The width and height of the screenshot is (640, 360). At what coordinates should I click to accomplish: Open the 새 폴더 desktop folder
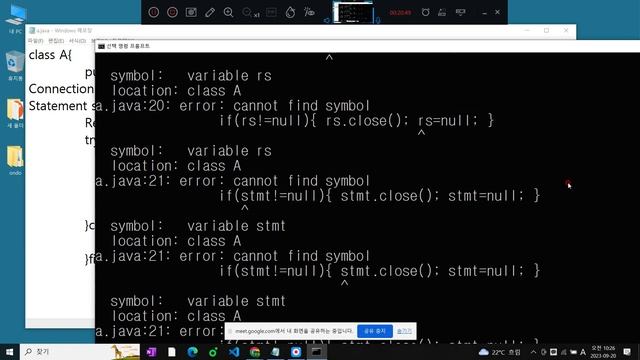click(15, 113)
